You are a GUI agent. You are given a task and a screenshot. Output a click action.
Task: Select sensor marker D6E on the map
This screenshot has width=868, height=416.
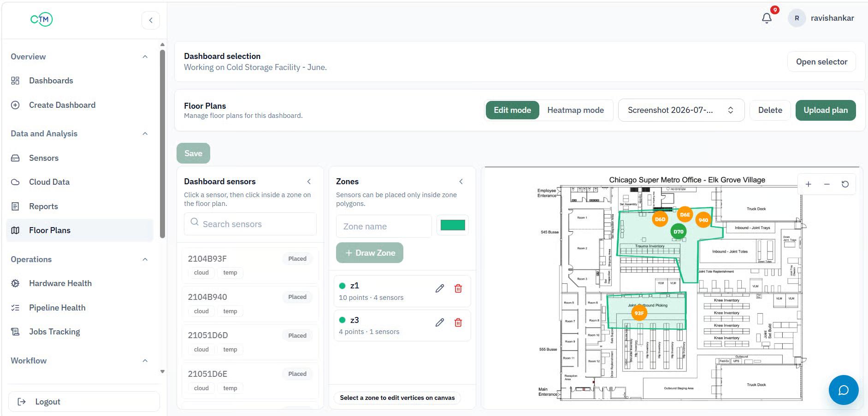pos(685,215)
